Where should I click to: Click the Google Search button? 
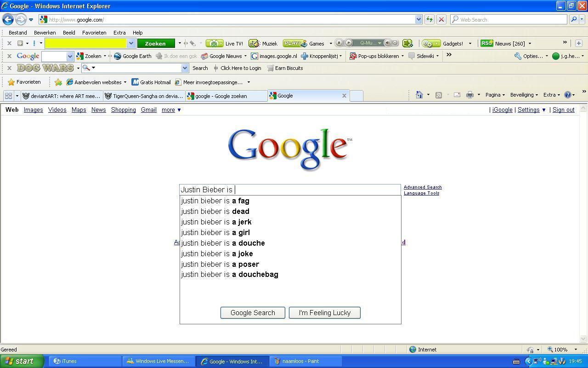253,313
